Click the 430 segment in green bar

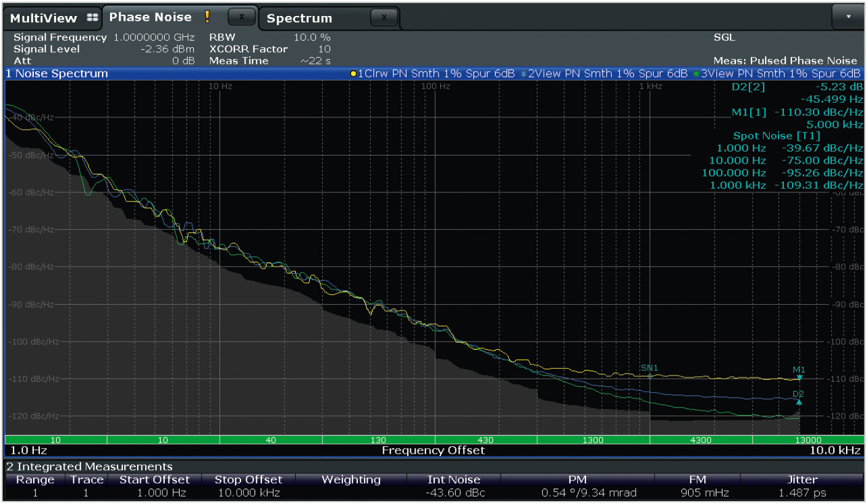[x=486, y=440]
